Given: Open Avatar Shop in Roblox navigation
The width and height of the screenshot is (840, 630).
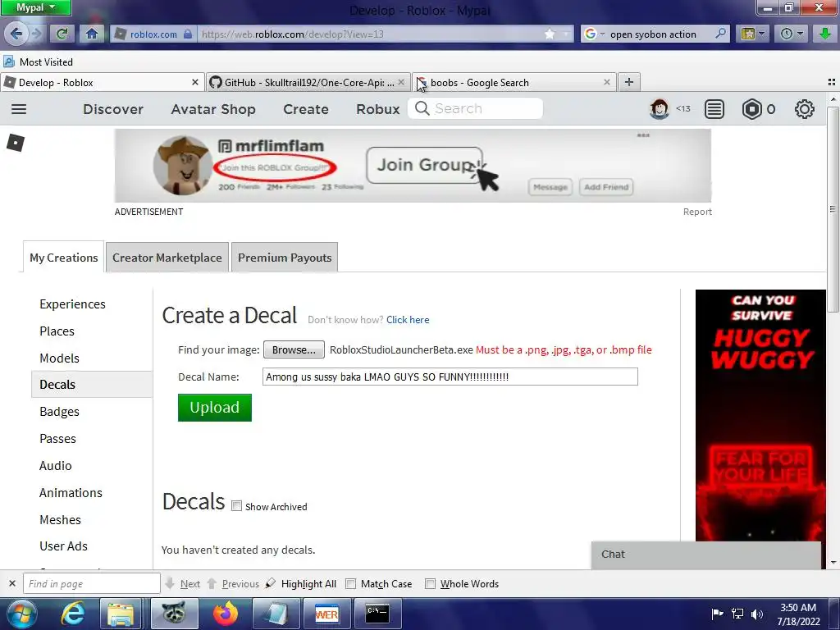Looking at the screenshot, I should [x=213, y=109].
